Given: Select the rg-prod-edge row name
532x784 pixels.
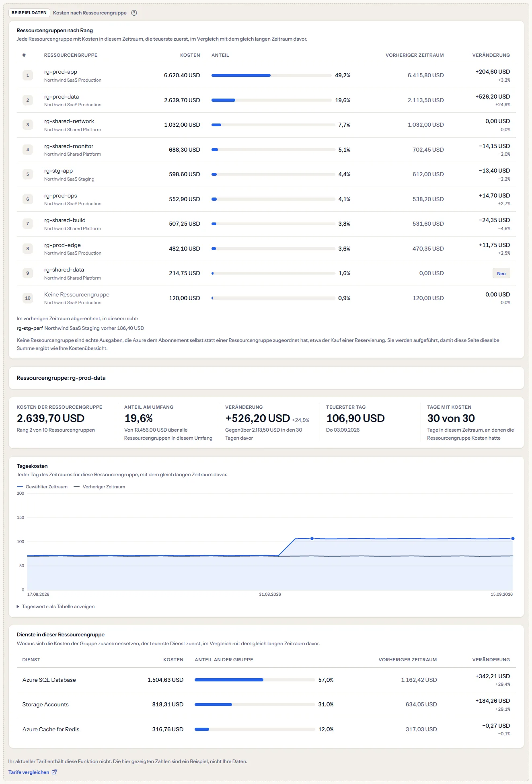Looking at the screenshot, I should click(x=62, y=245).
